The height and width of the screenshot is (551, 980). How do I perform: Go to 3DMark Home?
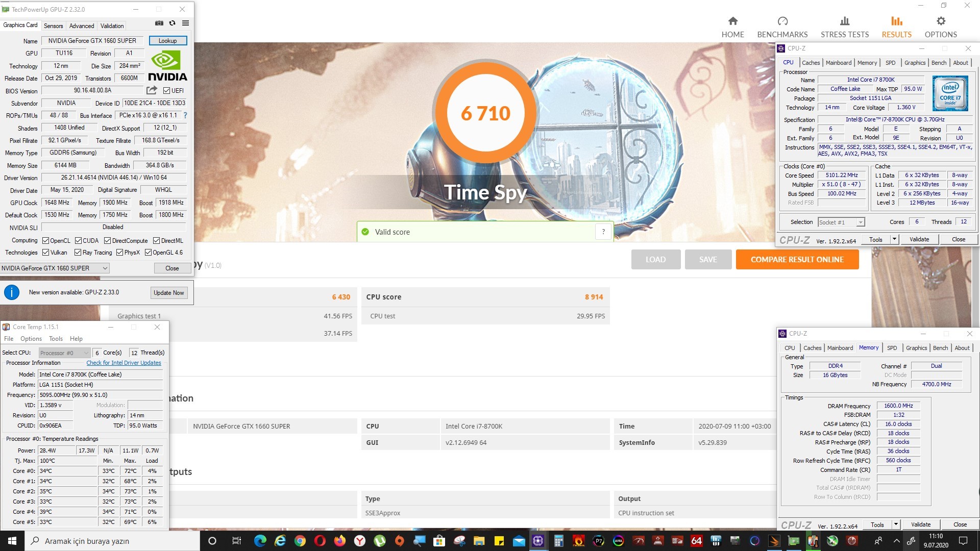coord(732,27)
